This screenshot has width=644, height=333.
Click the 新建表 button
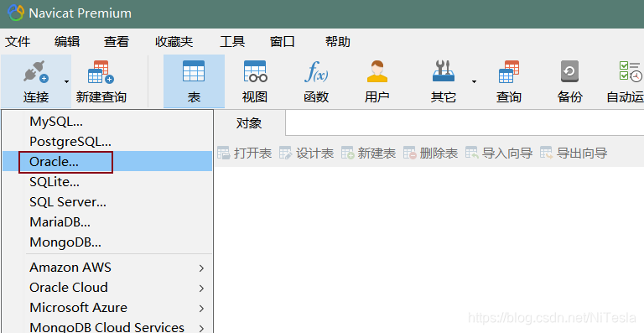tap(368, 153)
